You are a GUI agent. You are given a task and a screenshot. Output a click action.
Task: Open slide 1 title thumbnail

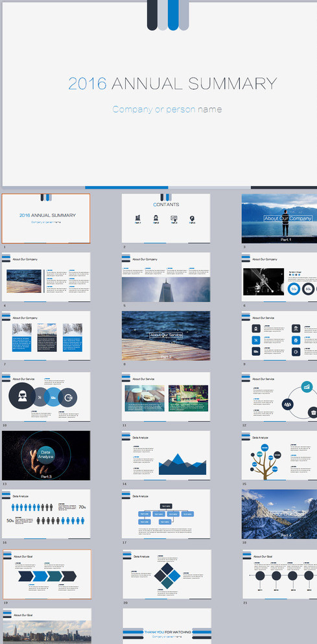tap(45, 218)
